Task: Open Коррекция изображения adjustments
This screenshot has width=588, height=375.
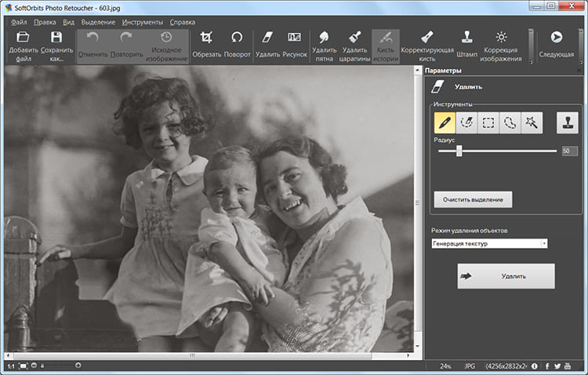Action: pyautogui.click(x=501, y=46)
